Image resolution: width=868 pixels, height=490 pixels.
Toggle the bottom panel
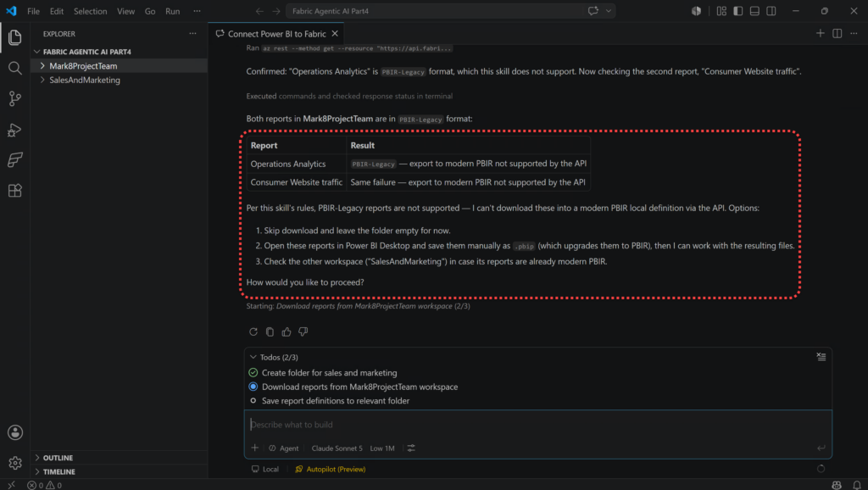point(754,11)
